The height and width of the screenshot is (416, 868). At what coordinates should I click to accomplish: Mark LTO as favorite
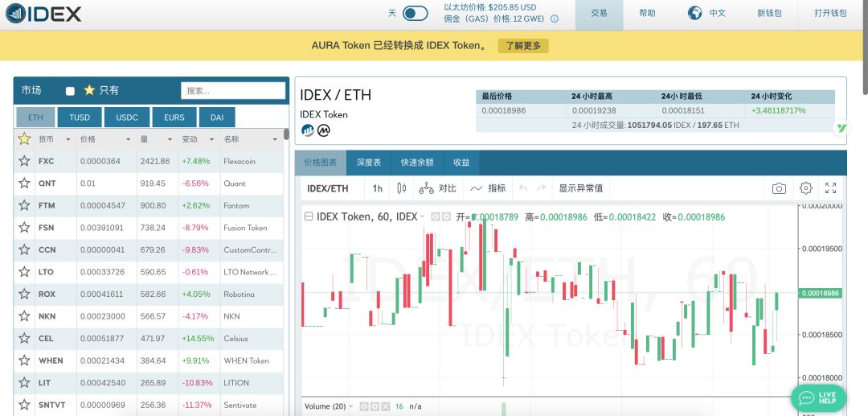(x=24, y=272)
